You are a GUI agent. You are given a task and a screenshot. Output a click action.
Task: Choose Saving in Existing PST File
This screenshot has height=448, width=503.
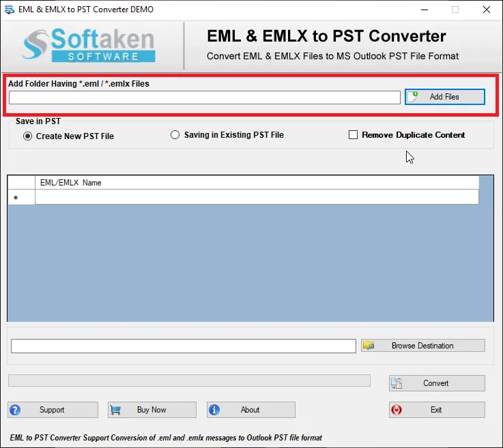point(227,135)
